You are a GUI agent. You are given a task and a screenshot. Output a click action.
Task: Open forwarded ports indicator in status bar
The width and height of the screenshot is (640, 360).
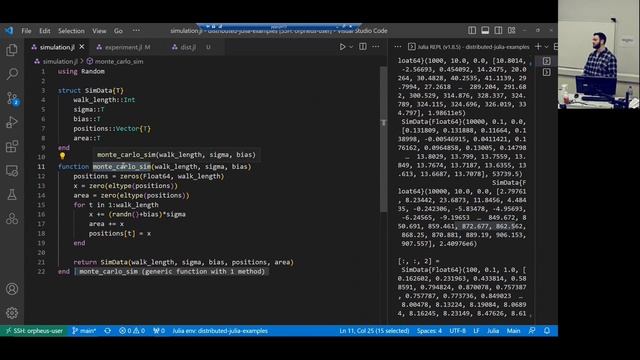pos(159,331)
